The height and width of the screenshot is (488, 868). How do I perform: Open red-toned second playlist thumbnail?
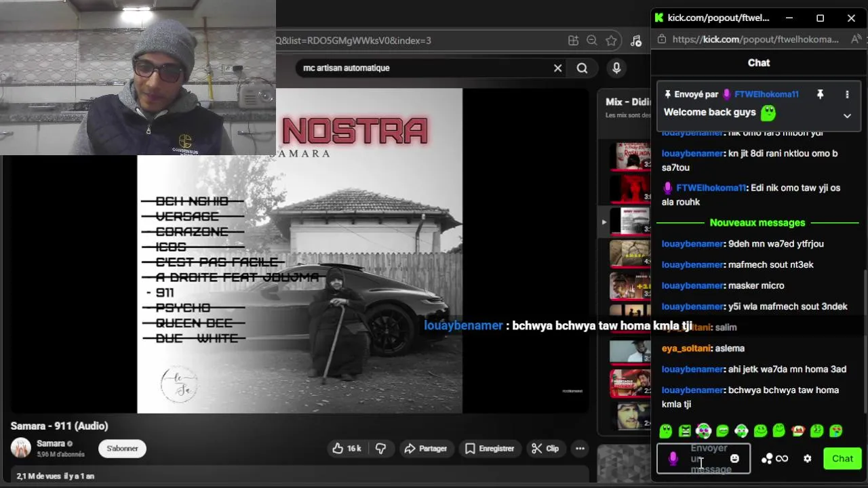pyautogui.click(x=630, y=189)
